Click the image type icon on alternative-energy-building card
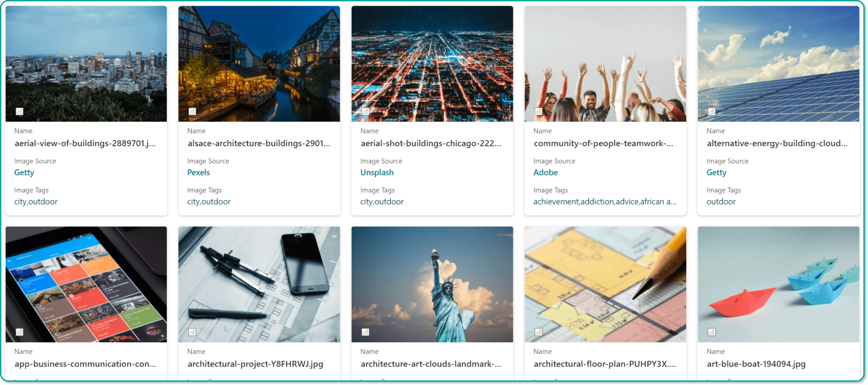This screenshot has height=385, width=868. coord(711,112)
